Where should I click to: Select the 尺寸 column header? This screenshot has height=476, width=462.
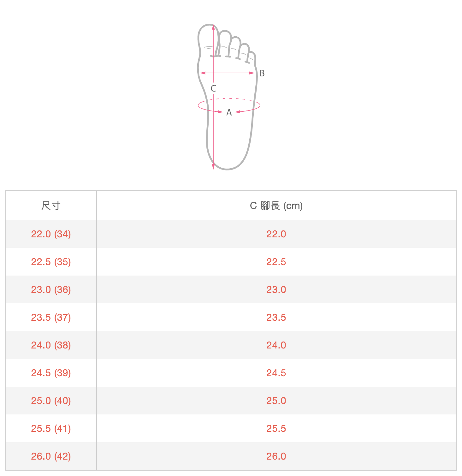tap(51, 205)
